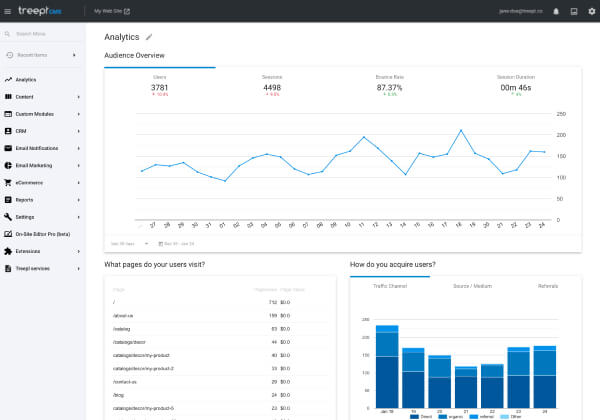Click the Direct legend color swatch
Image resolution: width=600 pixels, height=420 pixels.
tap(414, 417)
